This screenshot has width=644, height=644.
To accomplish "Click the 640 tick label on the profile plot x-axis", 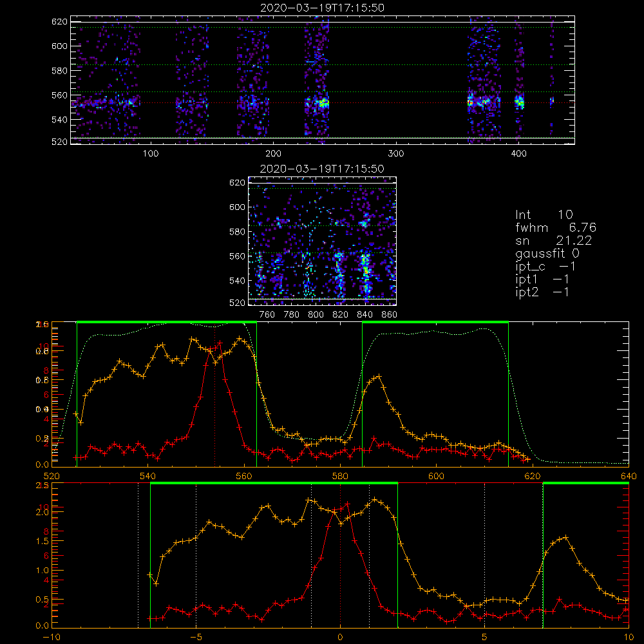I will (x=629, y=476).
